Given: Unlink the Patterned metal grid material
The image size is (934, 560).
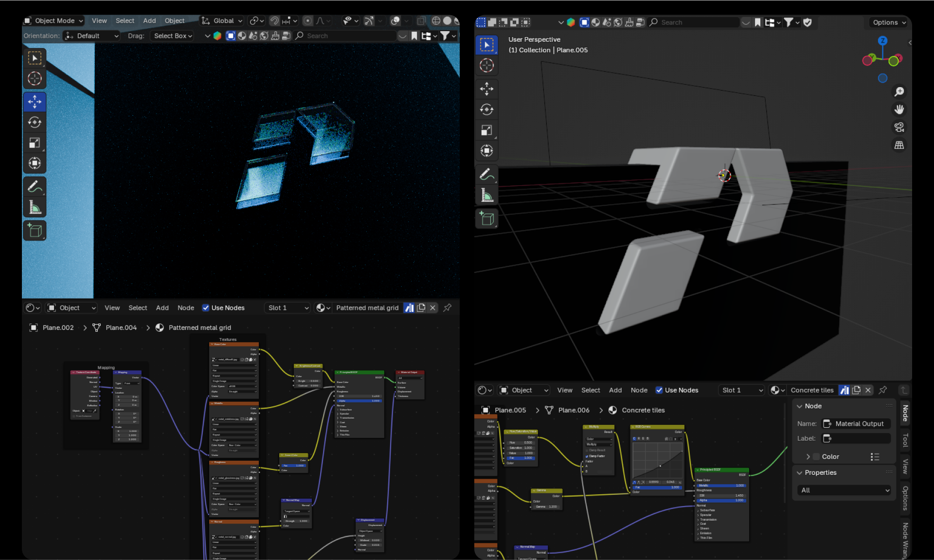Looking at the screenshot, I should pyautogui.click(x=432, y=307).
